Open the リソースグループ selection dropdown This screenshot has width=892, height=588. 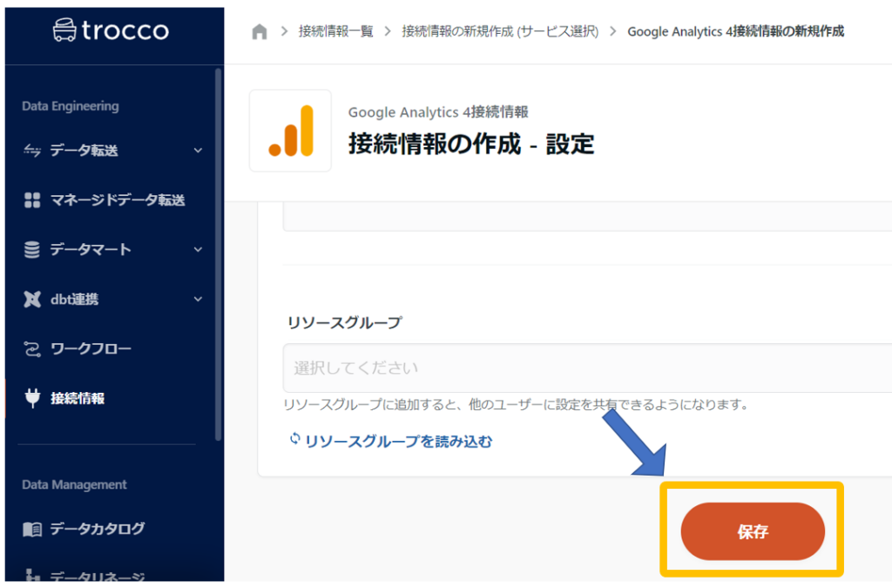pos(585,368)
